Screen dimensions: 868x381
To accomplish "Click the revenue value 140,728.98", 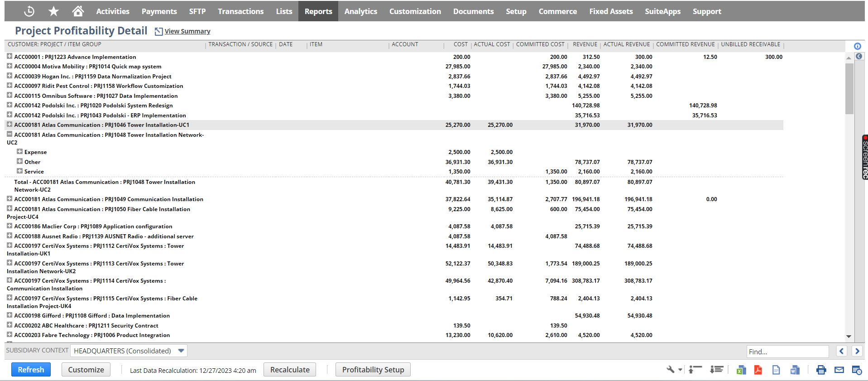I will pyautogui.click(x=585, y=106).
